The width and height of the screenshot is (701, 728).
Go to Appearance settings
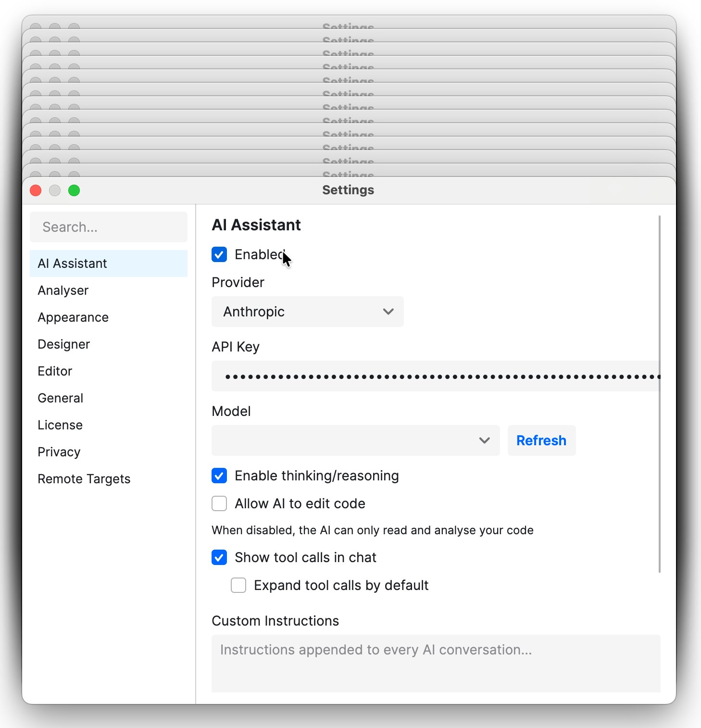[109, 317]
